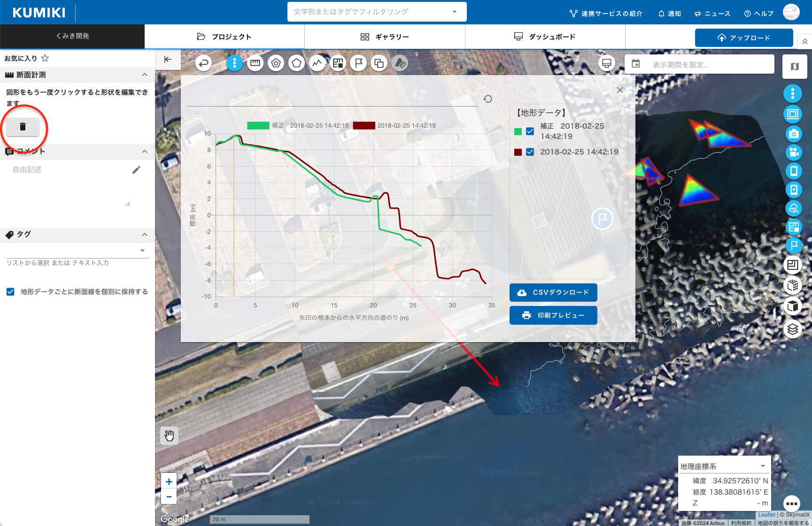
Task: Collapse the side panel with arrow-to-bar icon
Action: [168, 59]
